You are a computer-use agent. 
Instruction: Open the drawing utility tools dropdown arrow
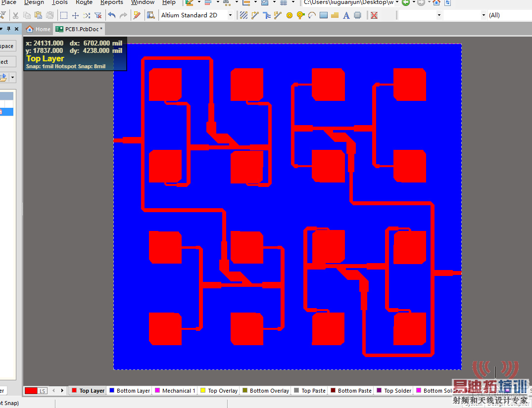tap(199, 2)
